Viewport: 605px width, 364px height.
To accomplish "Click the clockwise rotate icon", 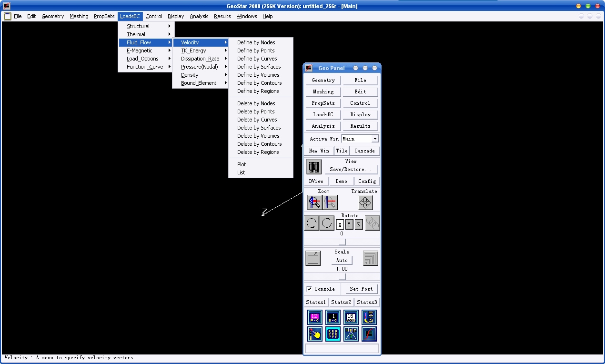I will [327, 223].
